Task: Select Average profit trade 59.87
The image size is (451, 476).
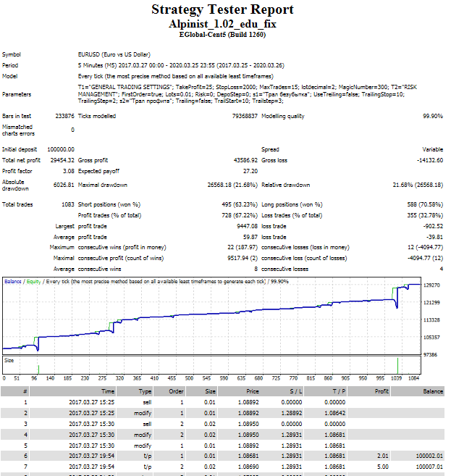Action: [250, 238]
